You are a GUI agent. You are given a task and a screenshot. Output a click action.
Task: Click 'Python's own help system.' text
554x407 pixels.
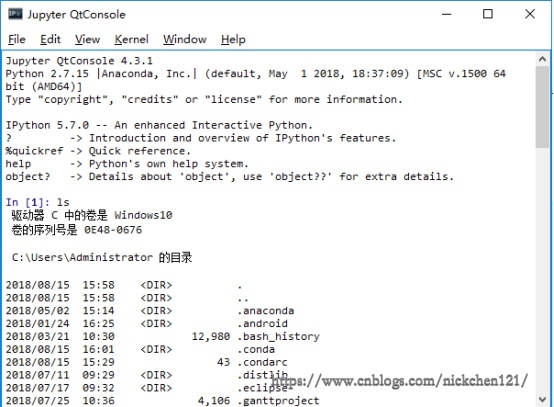click(169, 164)
